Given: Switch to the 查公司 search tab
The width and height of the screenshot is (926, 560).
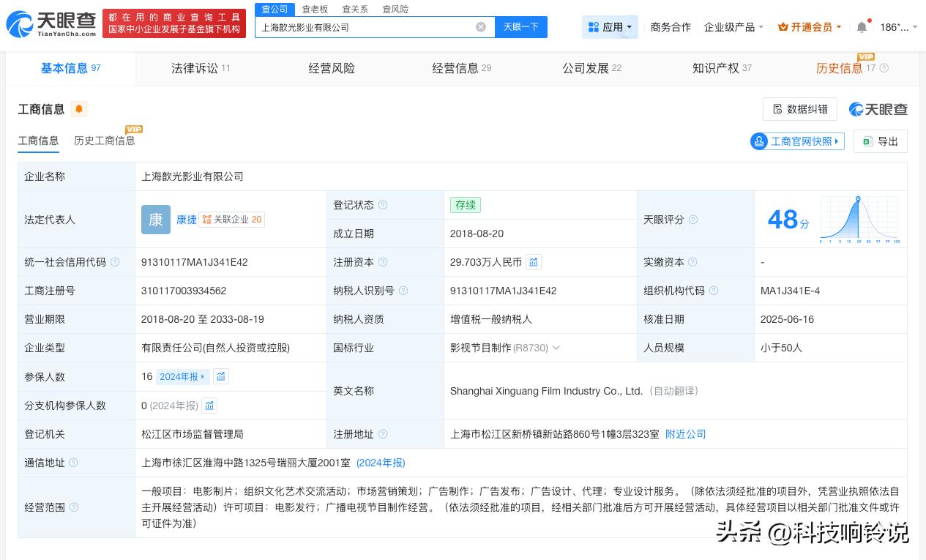Looking at the screenshot, I should point(275,9).
